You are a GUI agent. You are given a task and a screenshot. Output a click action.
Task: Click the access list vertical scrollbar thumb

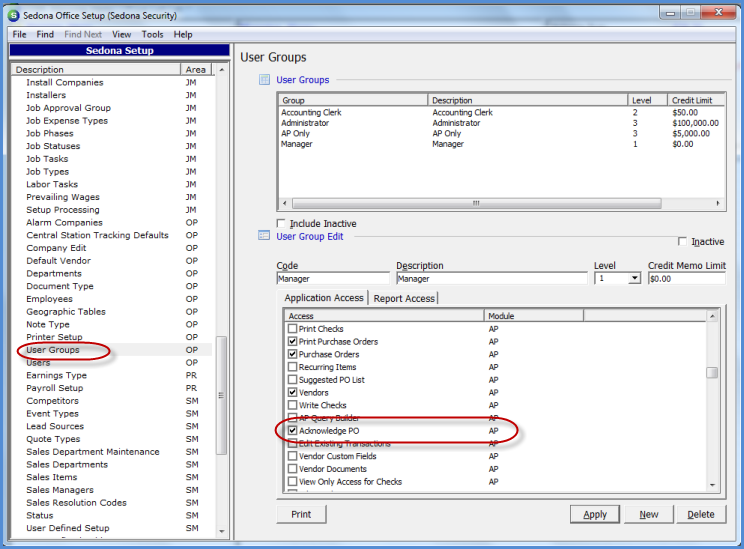click(x=712, y=372)
